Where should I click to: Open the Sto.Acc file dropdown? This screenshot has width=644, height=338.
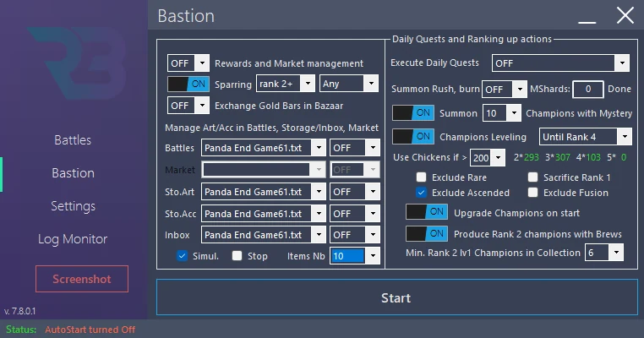pyautogui.click(x=264, y=214)
